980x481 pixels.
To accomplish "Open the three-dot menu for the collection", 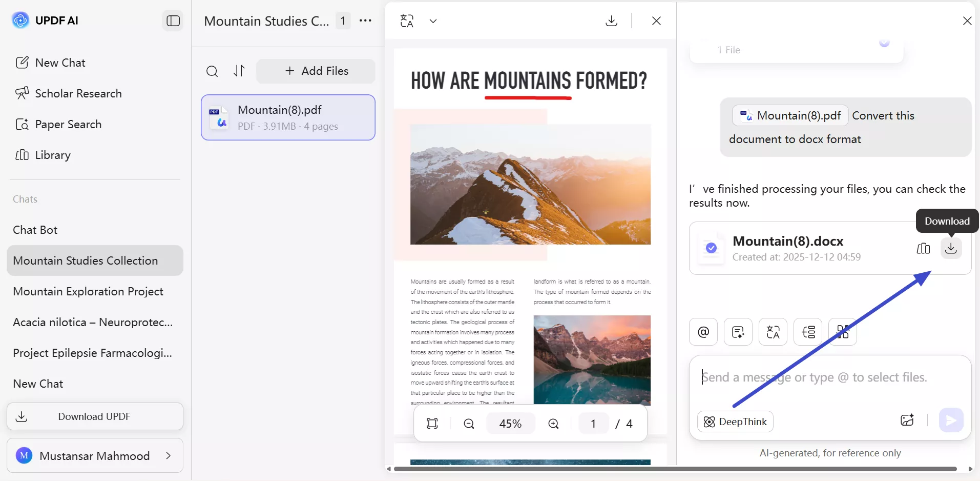I will [365, 21].
